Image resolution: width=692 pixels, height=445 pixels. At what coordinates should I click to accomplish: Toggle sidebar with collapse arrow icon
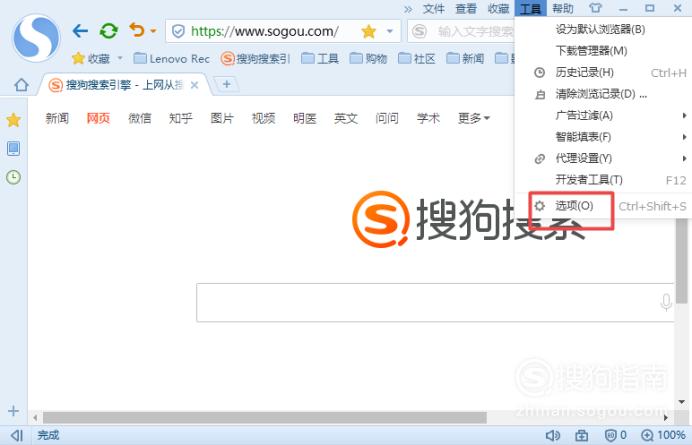point(17,435)
